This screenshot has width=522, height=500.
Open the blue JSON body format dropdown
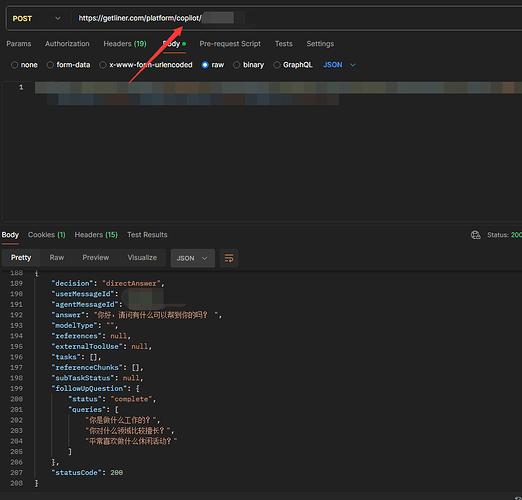click(x=339, y=65)
